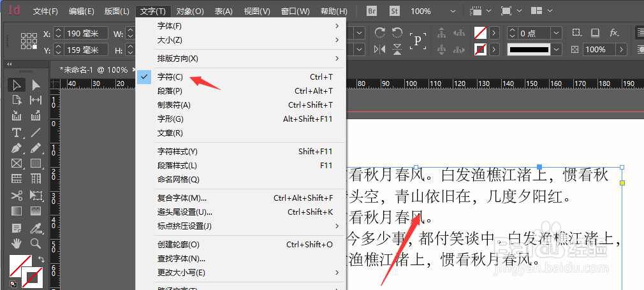Screen dimensions: 644x290
Task: Open the stroke weight dropdown arrow
Action: click(557, 33)
